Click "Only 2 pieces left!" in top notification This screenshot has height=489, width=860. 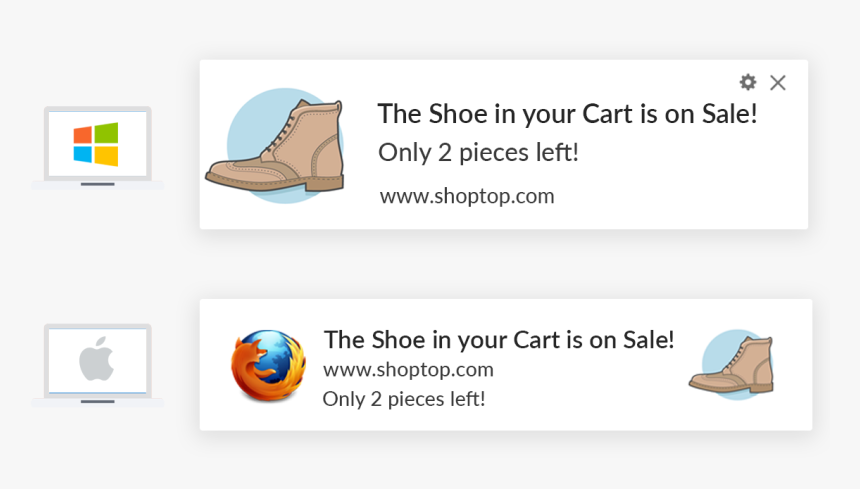[x=478, y=154]
